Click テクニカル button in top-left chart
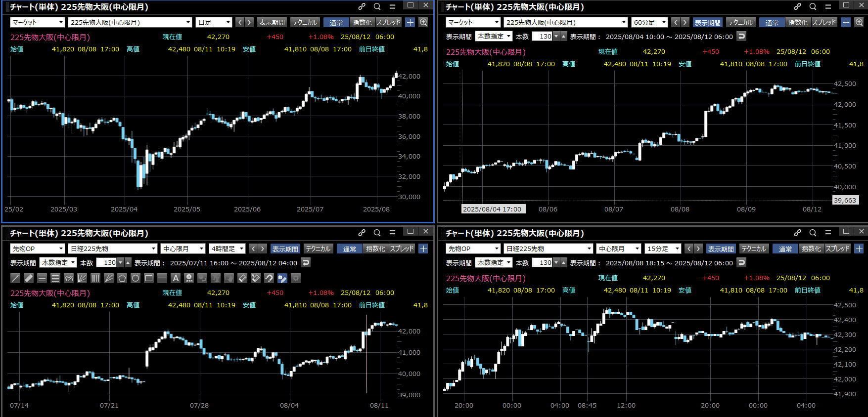 coord(304,22)
